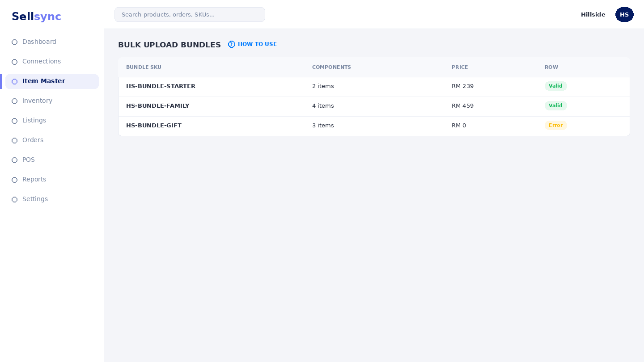The image size is (644, 362).
Task: Click the Reports circle icon in sidebar
Action: tap(14, 180)
